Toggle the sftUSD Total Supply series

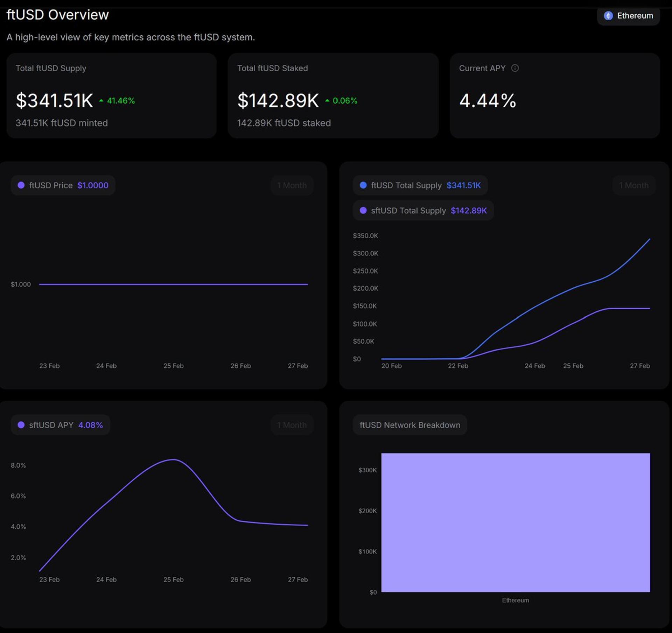point(423,210)
